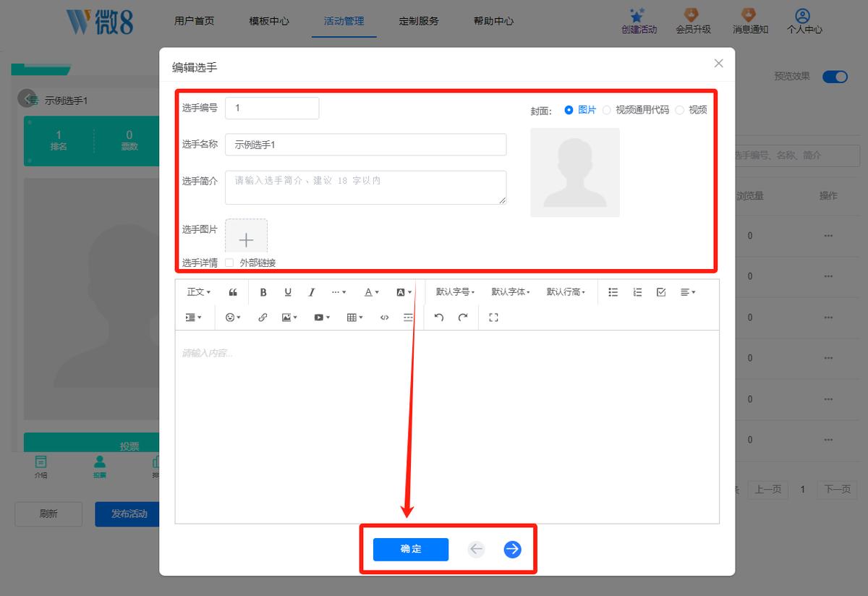Toggle the 预览效果 switch
Viewport: 868px width, 596px height.
click(835, 77)
